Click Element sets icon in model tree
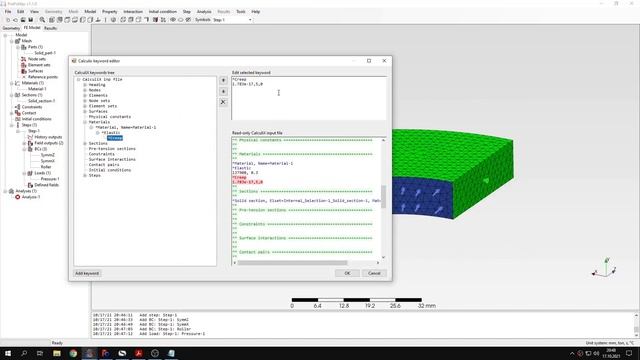640x360 pixels. click(24, 65)
